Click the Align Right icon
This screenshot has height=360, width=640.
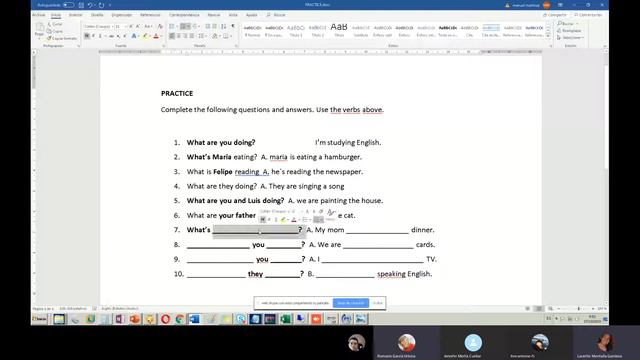click(x=185, y=36)
